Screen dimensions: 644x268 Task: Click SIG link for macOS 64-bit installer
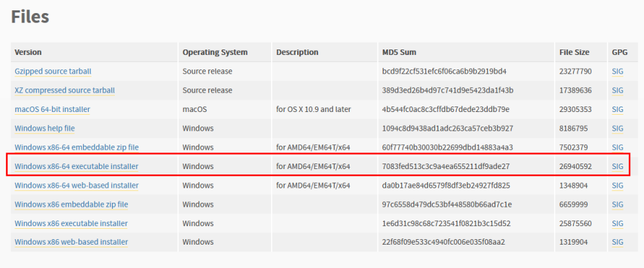point(617,109)
